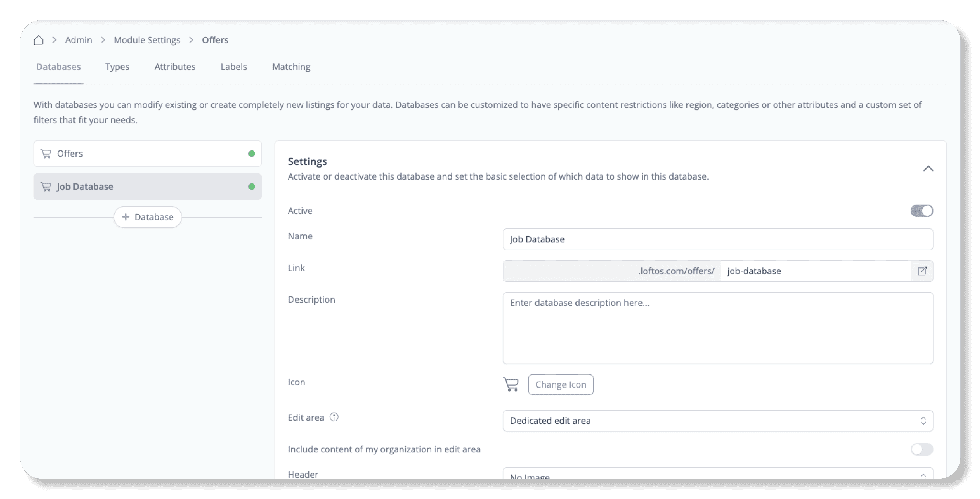
Task: Add a new Database with plus button
Action: [148, 217]
